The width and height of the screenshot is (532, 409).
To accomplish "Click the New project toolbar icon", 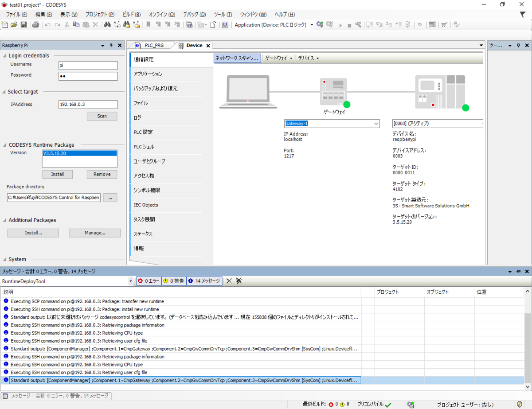I will pos(5,25).
